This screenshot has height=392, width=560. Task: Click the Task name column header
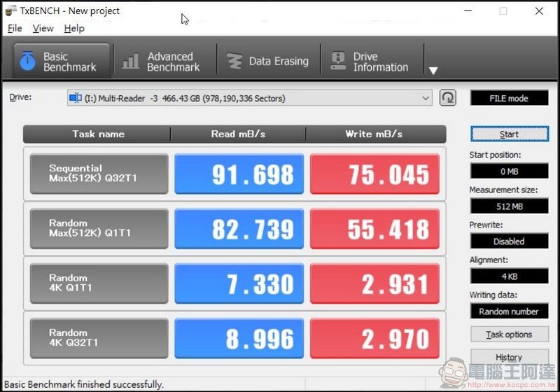[x=97, y=134]
